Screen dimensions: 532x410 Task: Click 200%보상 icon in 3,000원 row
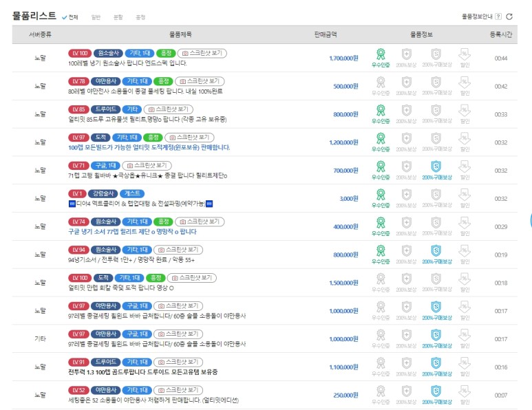point(407,195)
